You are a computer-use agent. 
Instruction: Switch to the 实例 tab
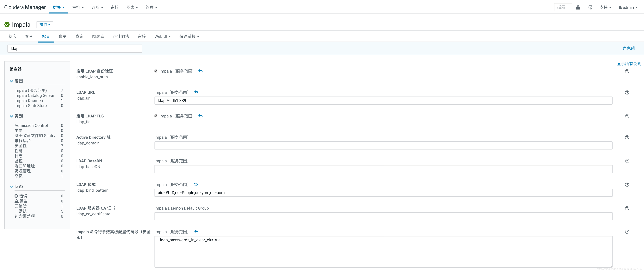[x=29, y=36]
